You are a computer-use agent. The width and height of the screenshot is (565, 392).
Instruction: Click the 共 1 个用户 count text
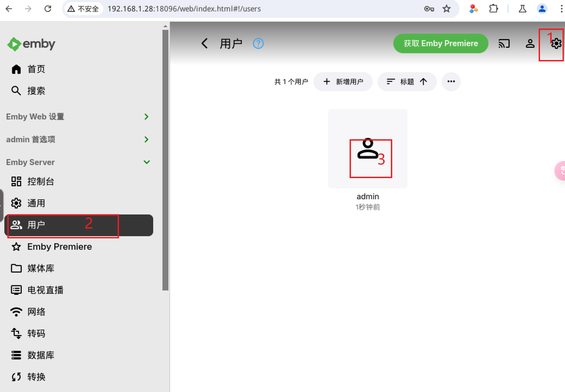pyautogui.click(x=291, y=82)
